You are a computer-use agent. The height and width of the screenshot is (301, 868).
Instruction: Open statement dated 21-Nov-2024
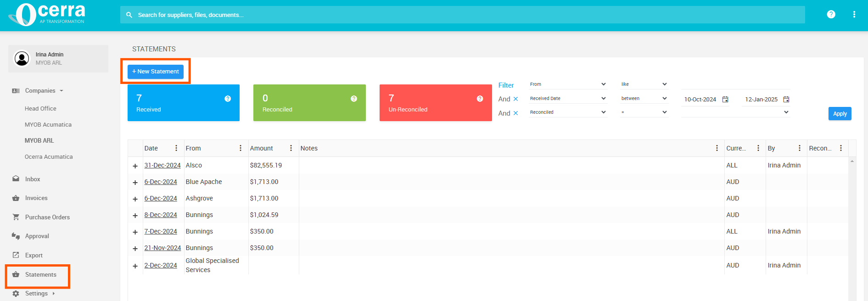(x=162, y=248)
